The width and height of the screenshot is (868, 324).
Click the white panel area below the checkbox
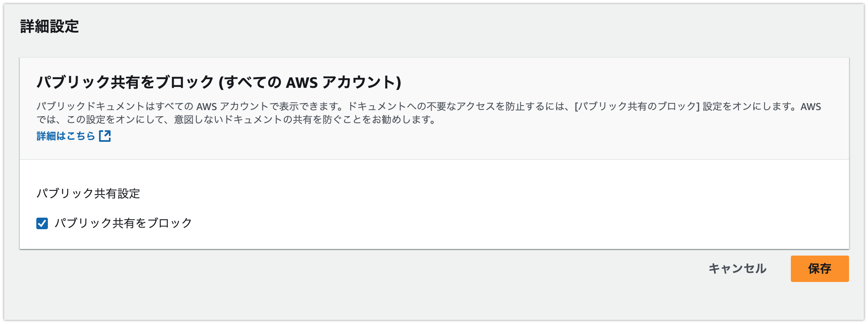(434, 240)
